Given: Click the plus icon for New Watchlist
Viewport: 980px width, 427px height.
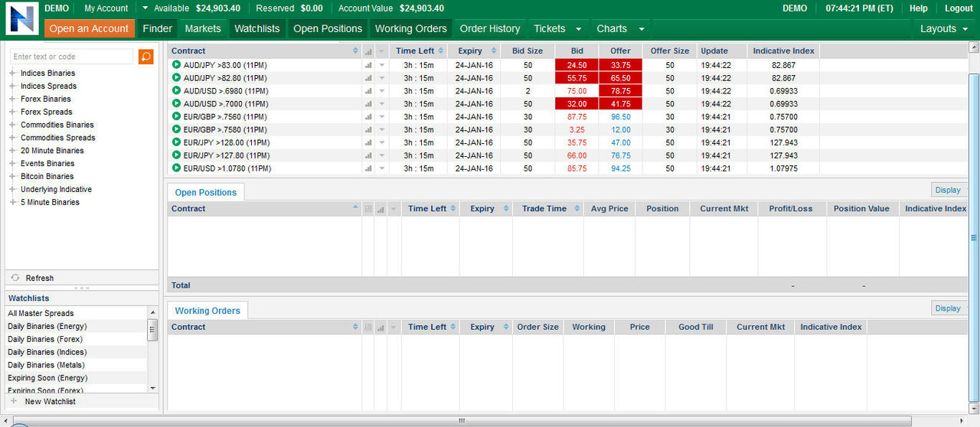Looking at the screenshot, I should [13, 401].
